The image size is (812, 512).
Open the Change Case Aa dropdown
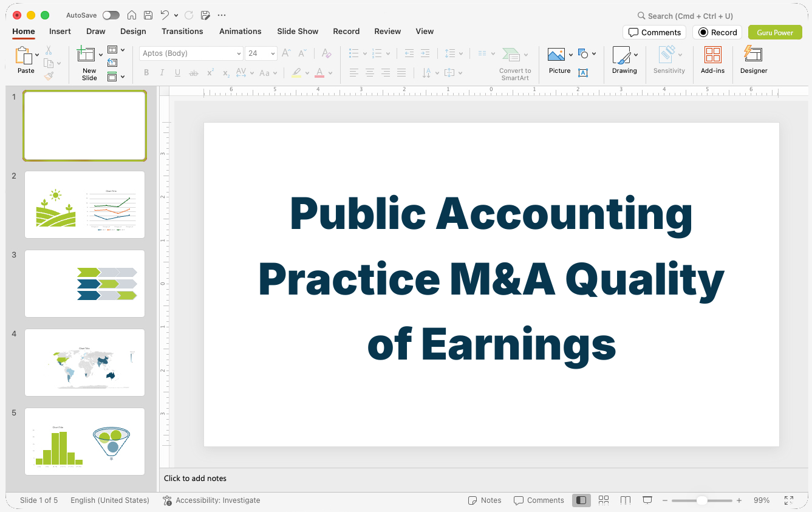pos(268,73)
